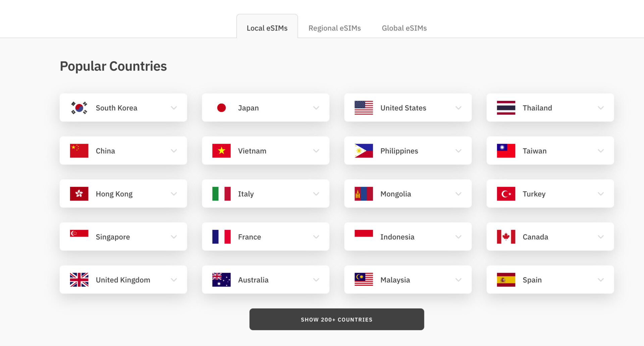The width and height of the screenshot is (644, 346).
Task: Select the Philippines country name
Action: [x=399, y=151]
